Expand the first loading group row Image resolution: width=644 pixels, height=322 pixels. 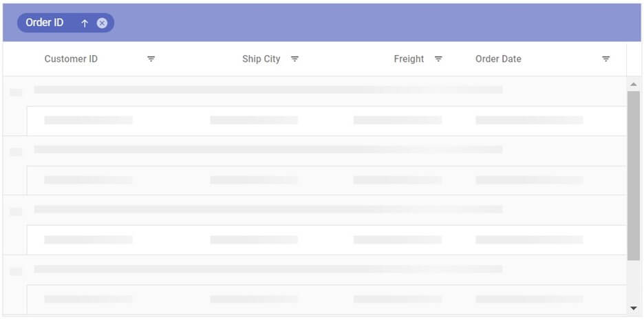click(x=15, y=92)
